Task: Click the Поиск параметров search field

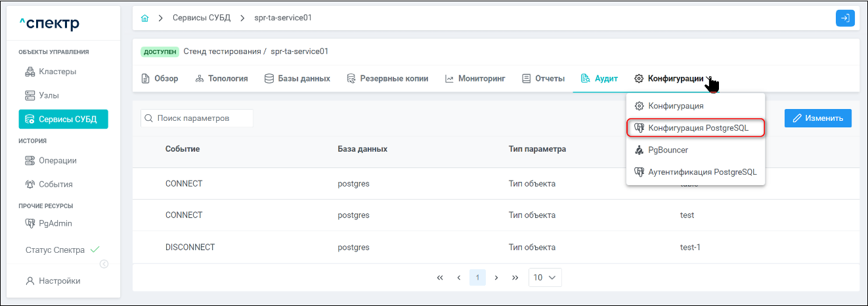Action: click(x=197, y=118)
